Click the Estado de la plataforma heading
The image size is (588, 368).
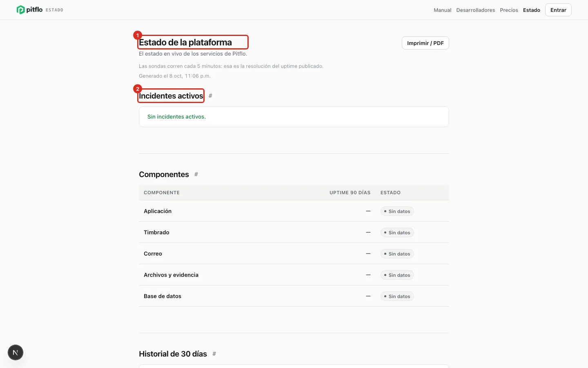pyautogui.click(x=185, y=42)
